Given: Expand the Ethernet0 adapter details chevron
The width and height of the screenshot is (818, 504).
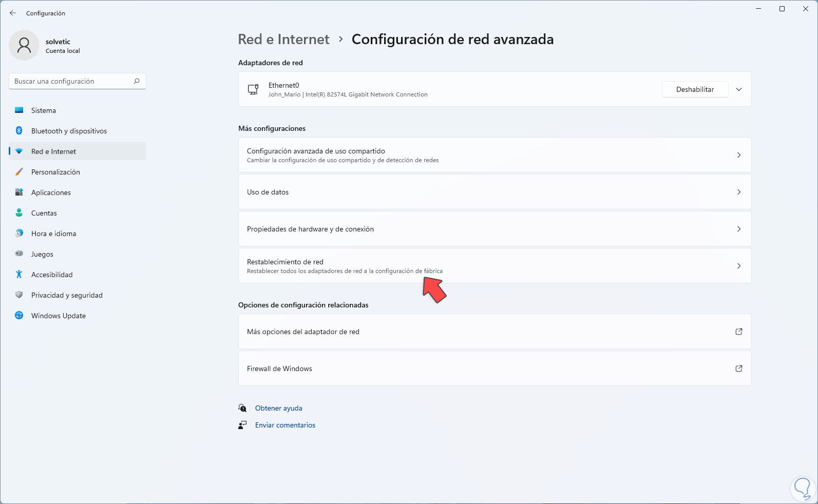Looking at the screenshot, I should (x=739, y=89).
